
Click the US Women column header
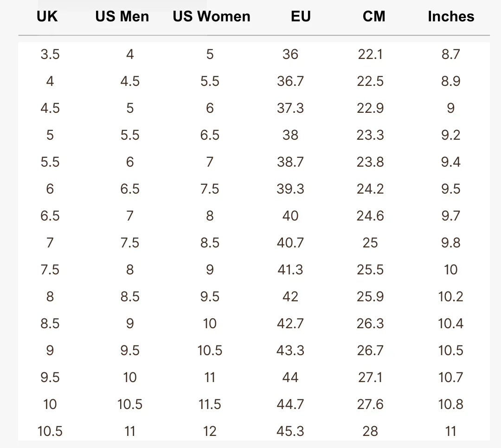[212, 17]
